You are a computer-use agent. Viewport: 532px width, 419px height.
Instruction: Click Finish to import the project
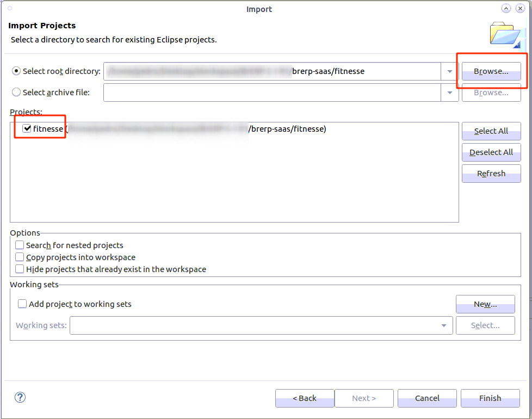pyautogui.click(x=490, y=398)
